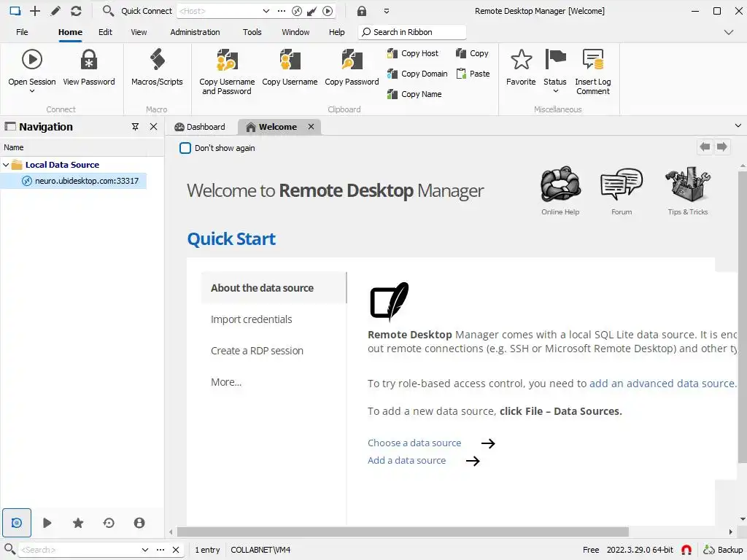Collapse Local Data Source tree node

(x=6, y=165)
